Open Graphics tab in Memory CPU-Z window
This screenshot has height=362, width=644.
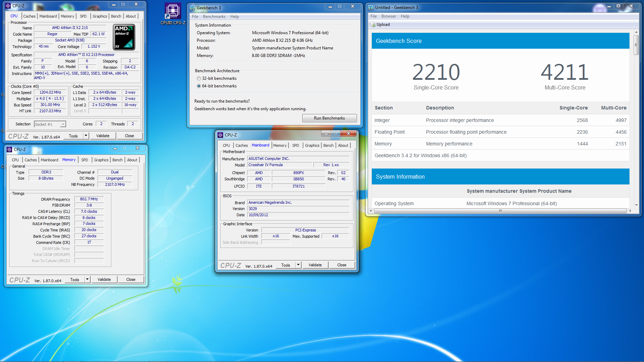[x=101, y=160]
